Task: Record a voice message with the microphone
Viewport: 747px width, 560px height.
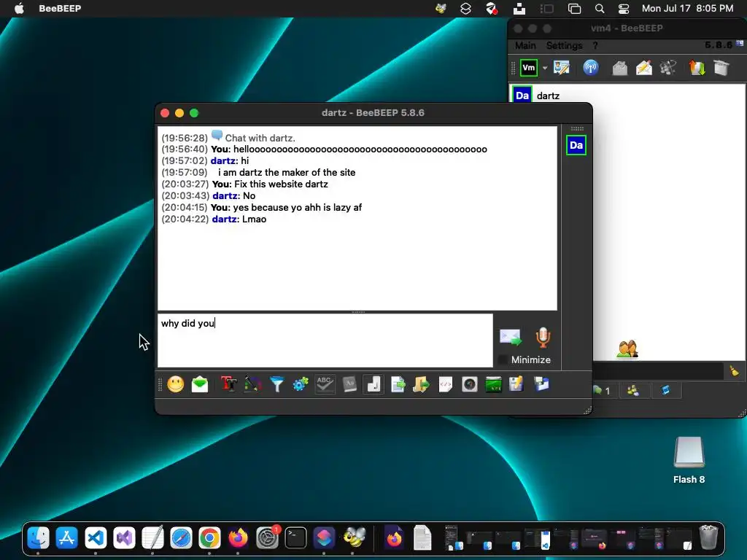Action: tap(543, 337)
